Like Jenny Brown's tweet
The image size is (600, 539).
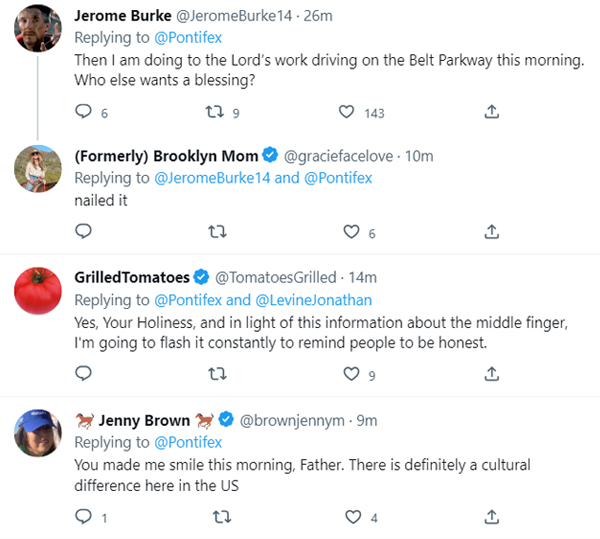point(351,517)
